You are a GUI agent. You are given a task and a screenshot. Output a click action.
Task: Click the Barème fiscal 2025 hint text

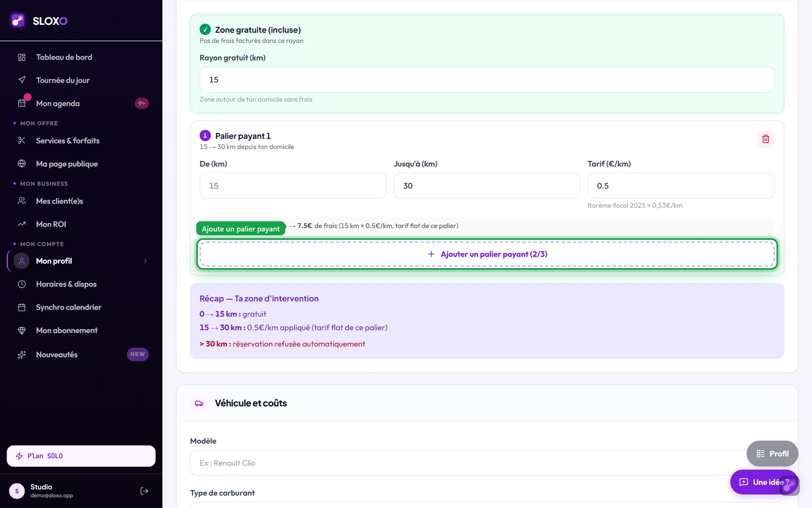[x=635, y=206]
